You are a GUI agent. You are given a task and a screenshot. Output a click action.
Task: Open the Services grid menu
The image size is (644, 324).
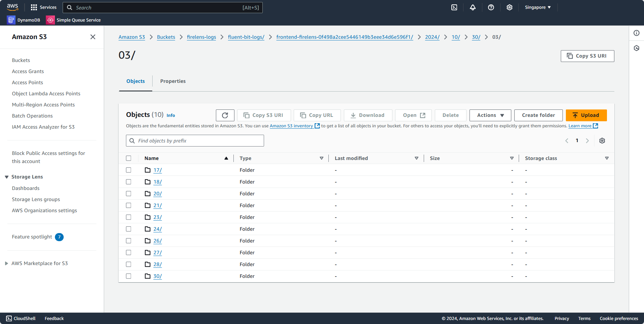click(x=43, y=7)
